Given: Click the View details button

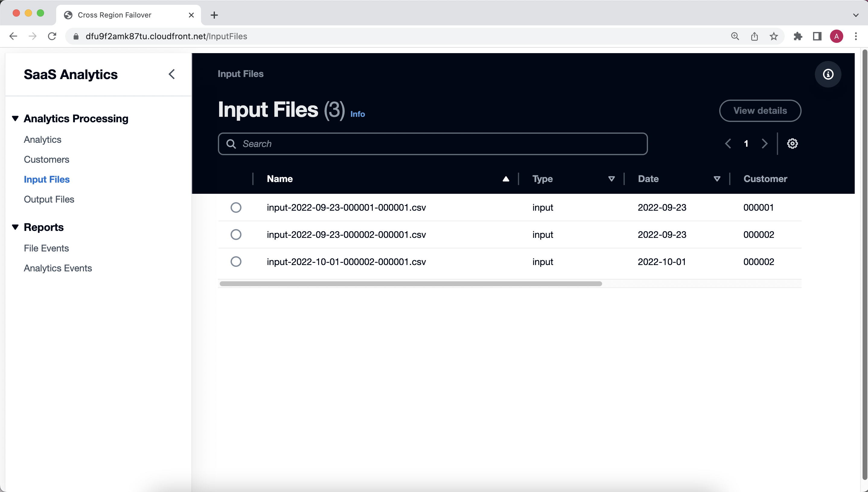Looking at the screenshot, I should coord(760,110).
